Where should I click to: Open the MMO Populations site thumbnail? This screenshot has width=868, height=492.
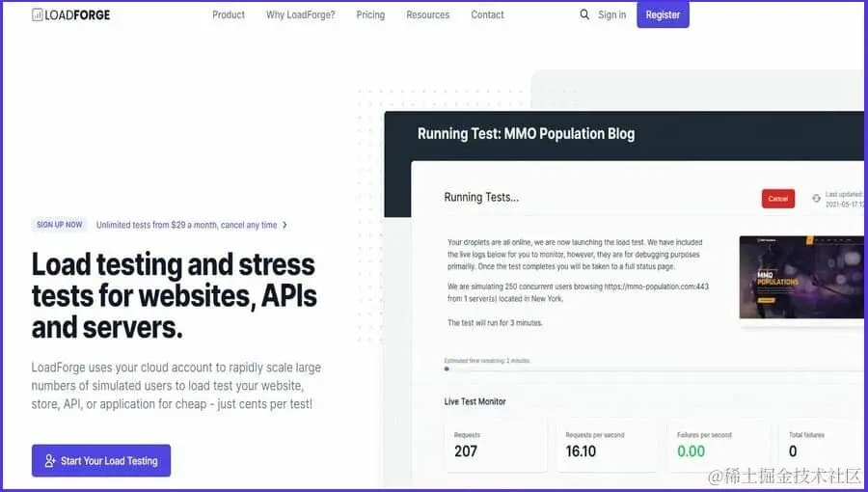(x=801, y=277)
